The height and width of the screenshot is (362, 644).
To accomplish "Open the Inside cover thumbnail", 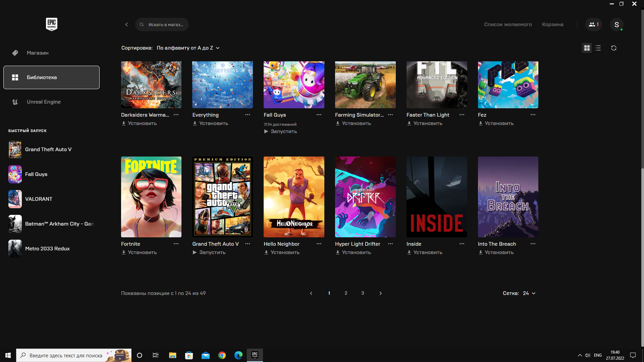I will coord(437,197).
